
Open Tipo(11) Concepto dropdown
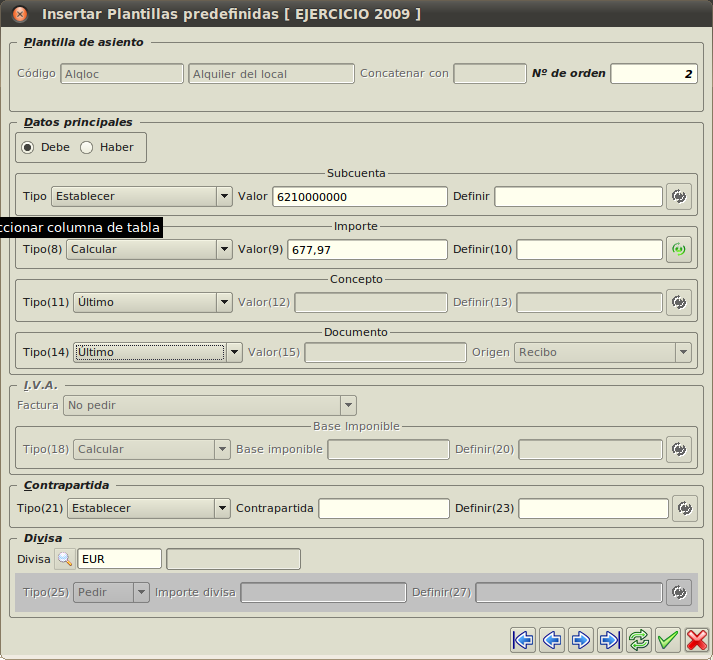pos(153,302)
